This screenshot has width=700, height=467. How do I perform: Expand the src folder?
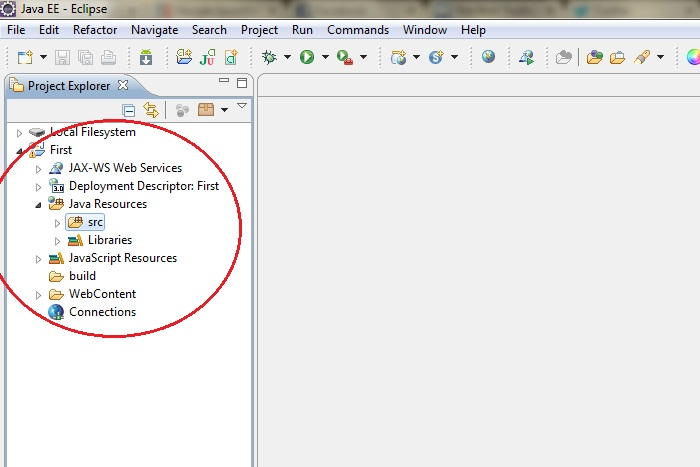point(58,223)
